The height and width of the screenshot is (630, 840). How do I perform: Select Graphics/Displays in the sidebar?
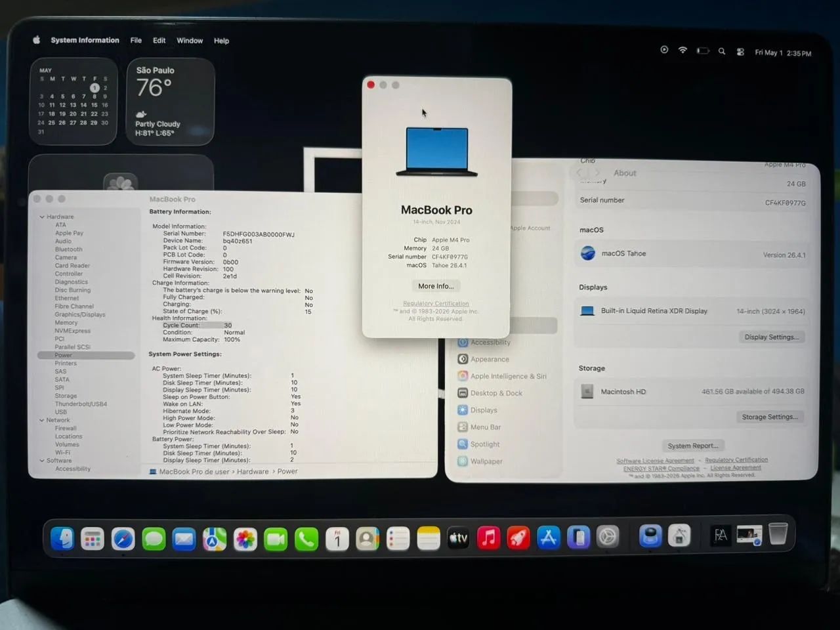tap(80, 314)
